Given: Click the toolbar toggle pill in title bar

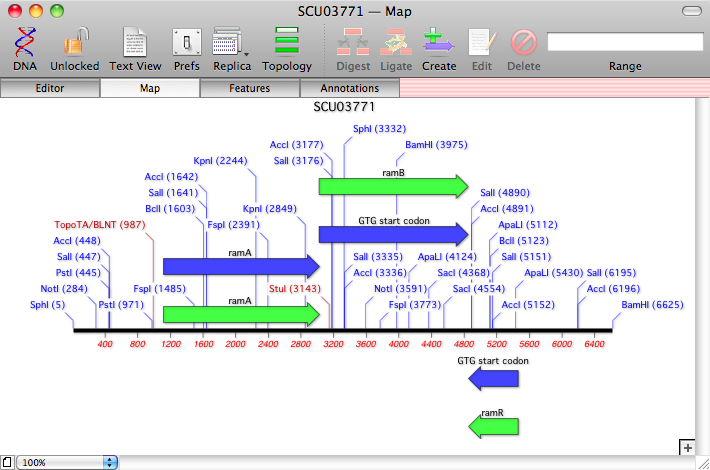Looking at the screenshot, I should [690, 11].
